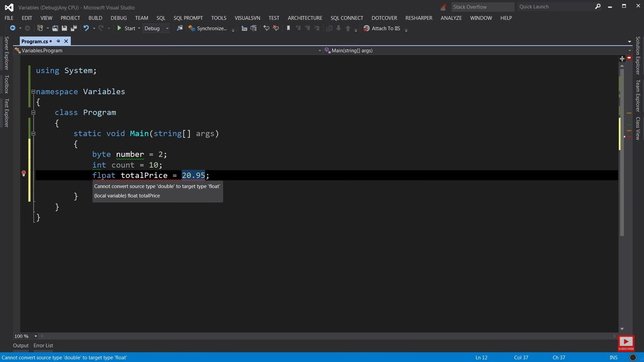644x362 pixels.
Task: Open the SQL Prompt menu
Action: [x=188, y=18]
